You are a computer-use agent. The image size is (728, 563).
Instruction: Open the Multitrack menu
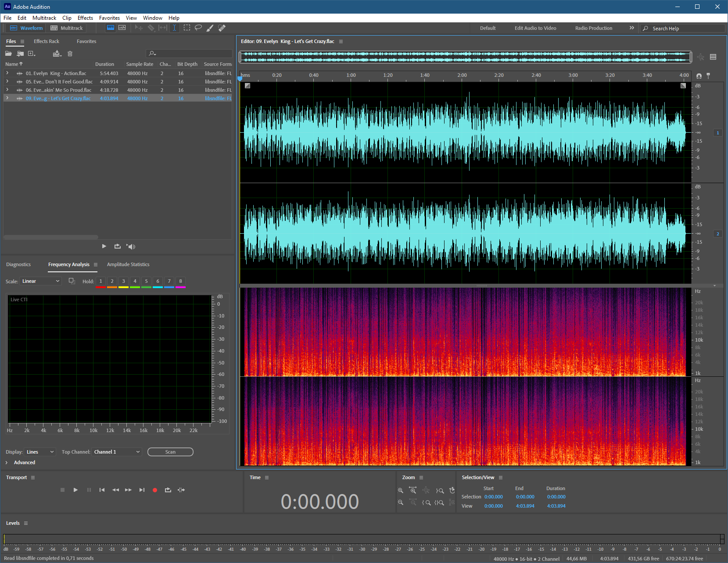pyautogui.click(x=44, y=18)
